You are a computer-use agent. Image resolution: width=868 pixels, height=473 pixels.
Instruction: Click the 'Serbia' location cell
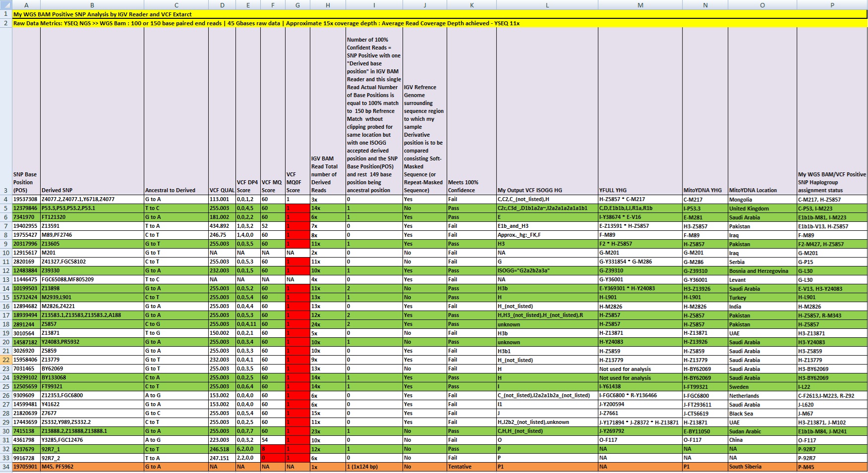tap(762, 262)
